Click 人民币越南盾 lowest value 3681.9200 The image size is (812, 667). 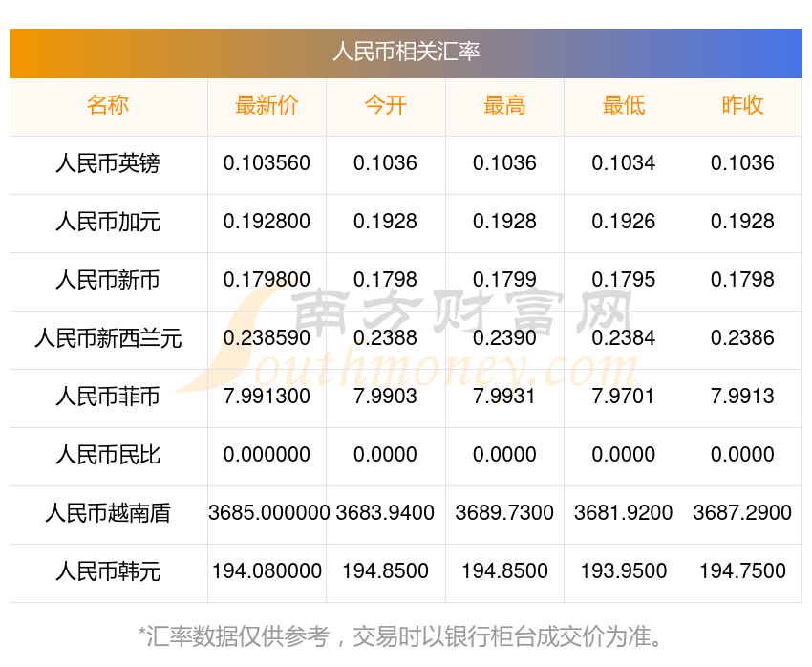[x=624, y=513]
